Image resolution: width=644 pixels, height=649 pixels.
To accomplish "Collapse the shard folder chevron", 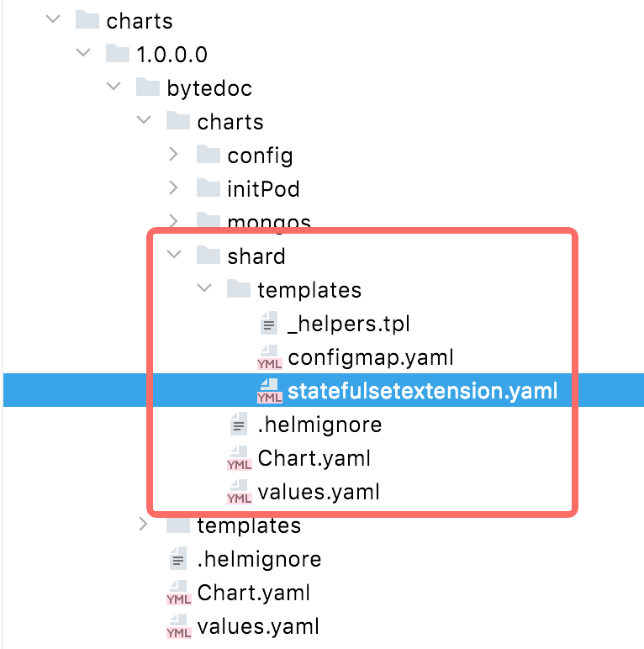I will 173,256.
